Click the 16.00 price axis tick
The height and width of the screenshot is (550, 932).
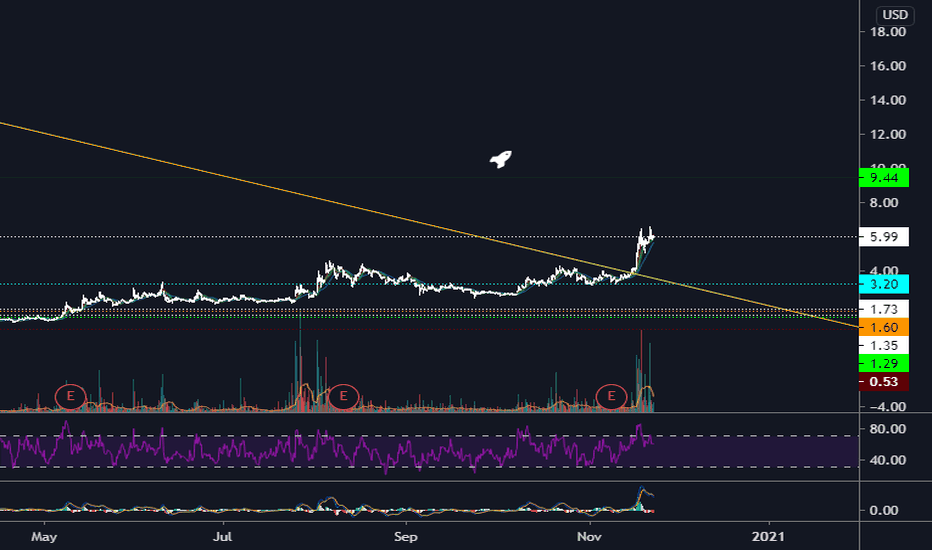[888, 66]
